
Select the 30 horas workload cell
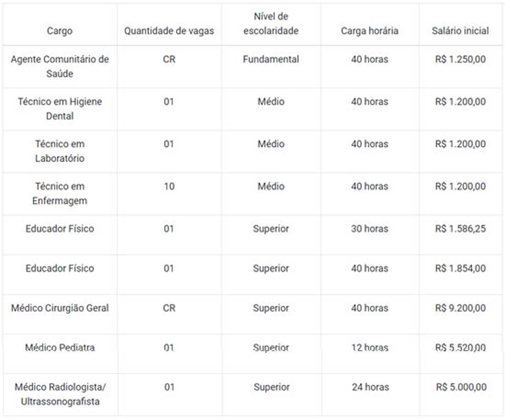[x=369, y=229]
